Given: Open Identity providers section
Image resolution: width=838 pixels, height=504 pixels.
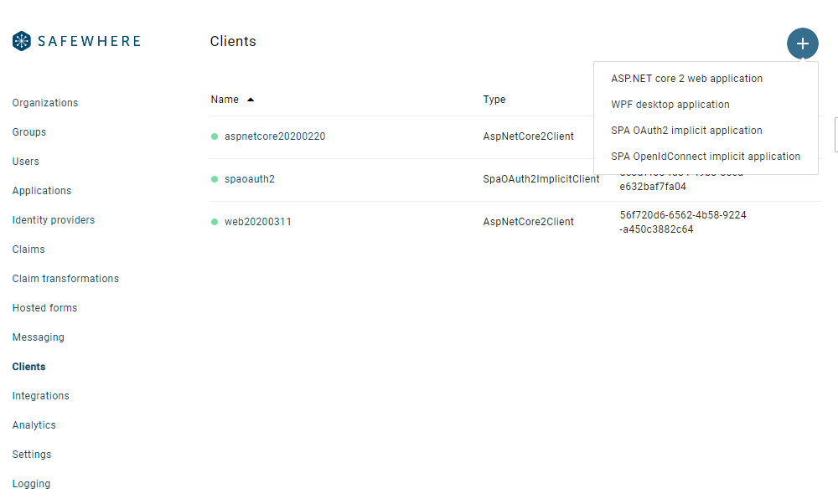Looking at the screenshot, I should click(54, 220).
